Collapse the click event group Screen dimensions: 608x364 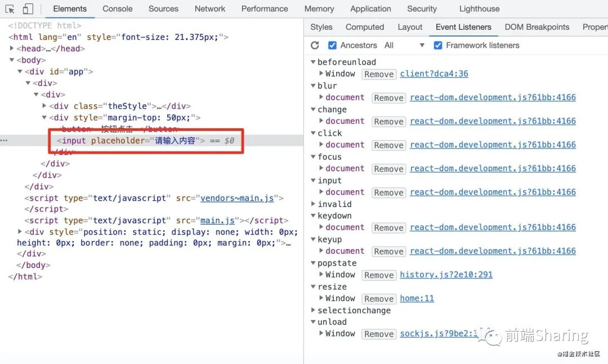[x=313, y=133]
